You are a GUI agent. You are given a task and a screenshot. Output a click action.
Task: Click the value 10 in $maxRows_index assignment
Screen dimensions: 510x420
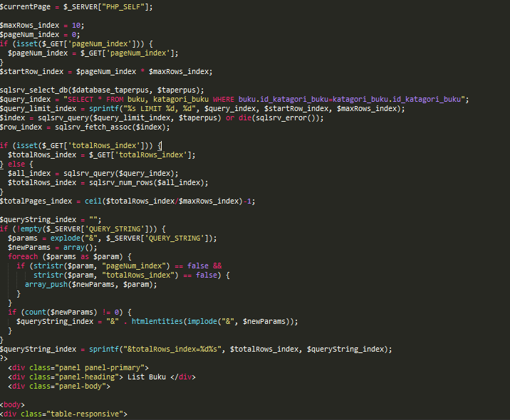[76, 26]
